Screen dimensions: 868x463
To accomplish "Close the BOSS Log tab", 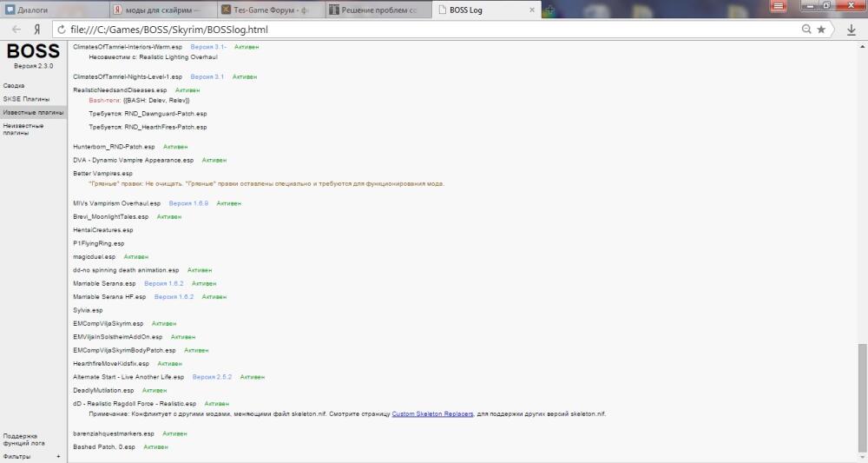I will (x=532, y=10).
